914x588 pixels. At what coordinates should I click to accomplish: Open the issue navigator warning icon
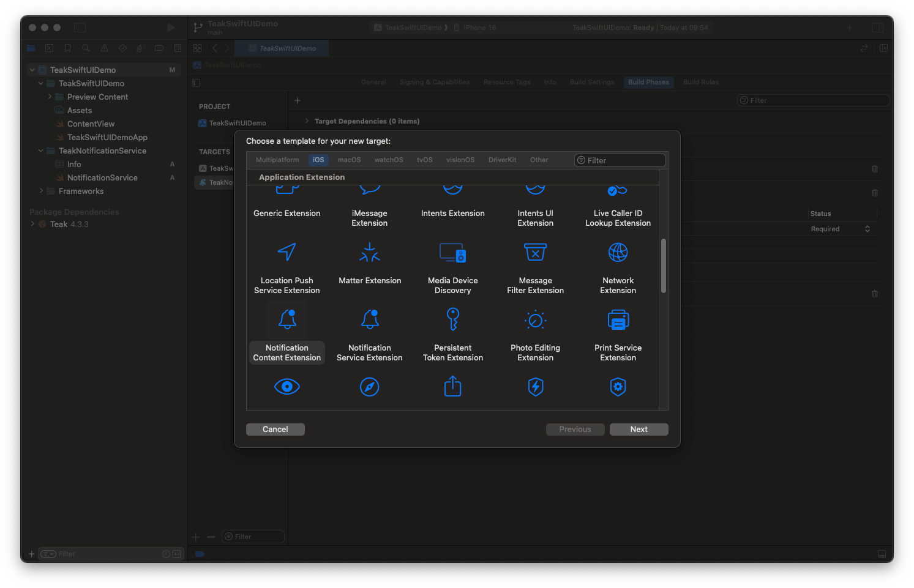[x=105, y=48]
